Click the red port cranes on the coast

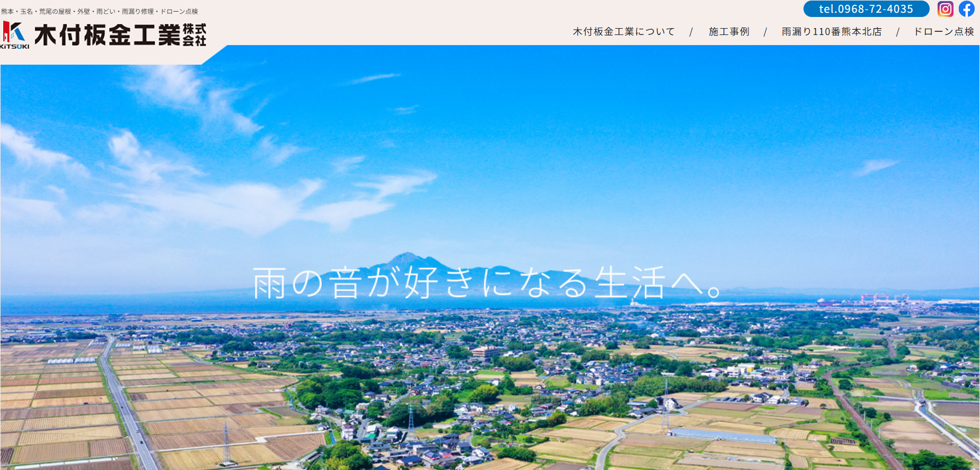pyautogui.click(x=875, y=299)
